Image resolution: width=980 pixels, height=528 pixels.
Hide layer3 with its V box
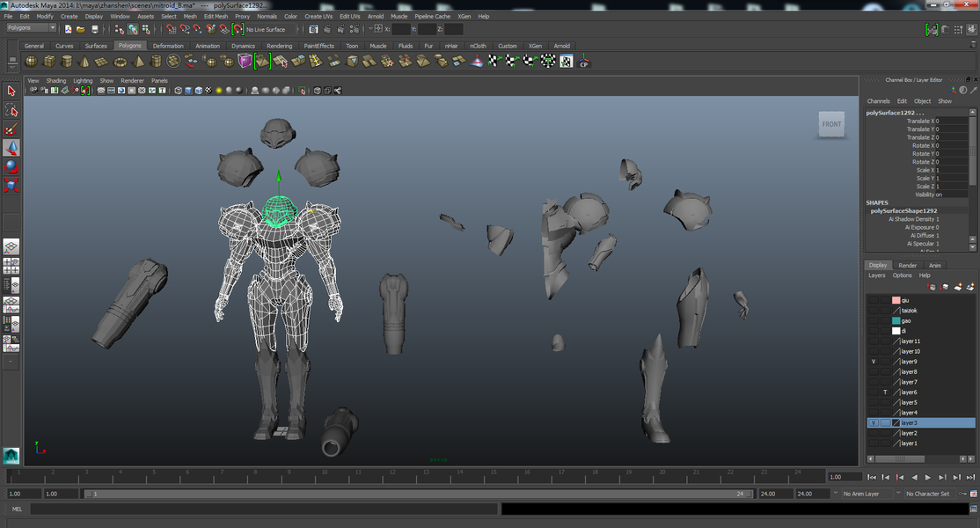tap(874, 423)
